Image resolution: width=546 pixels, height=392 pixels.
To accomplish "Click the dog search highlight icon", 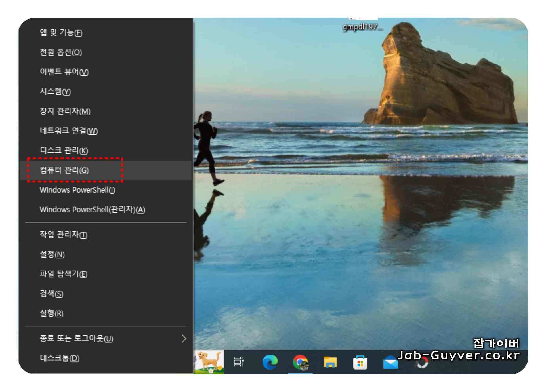I will [209, 362].
